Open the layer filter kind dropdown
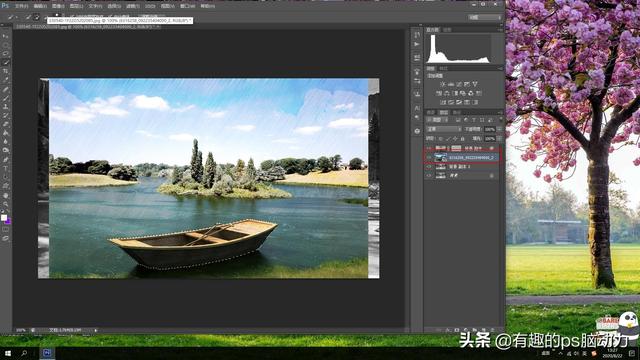This screenshot has height=360, width=640. [438, 120]
